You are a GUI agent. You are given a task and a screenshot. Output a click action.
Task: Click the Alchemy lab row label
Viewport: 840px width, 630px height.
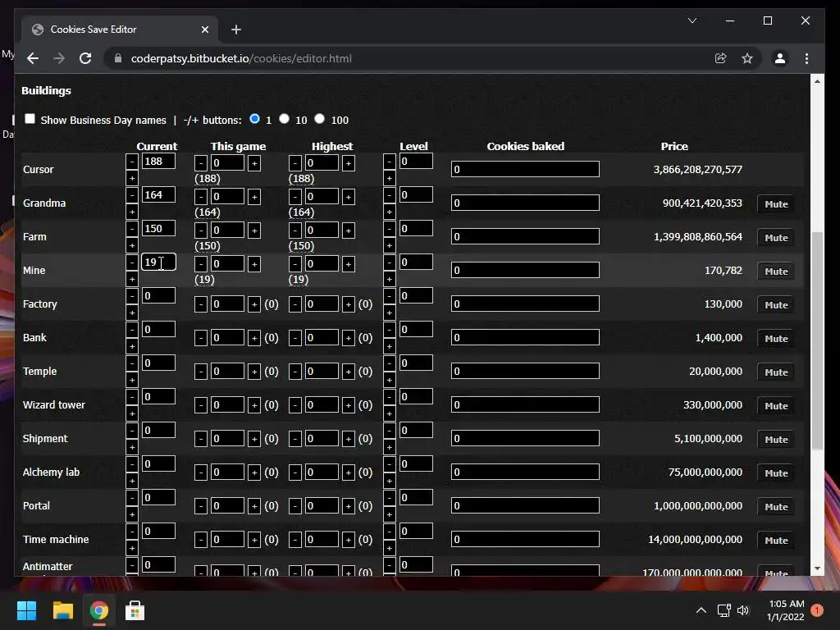(x=51, y=472)
